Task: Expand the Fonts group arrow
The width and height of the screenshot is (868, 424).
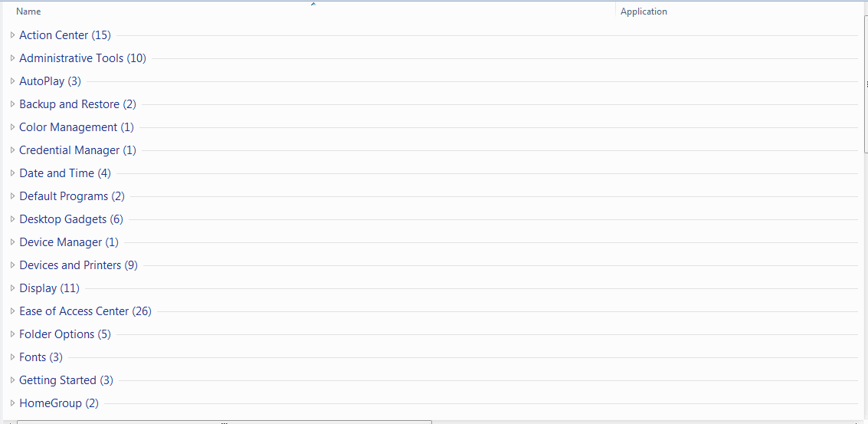Action: pos(12,357)
